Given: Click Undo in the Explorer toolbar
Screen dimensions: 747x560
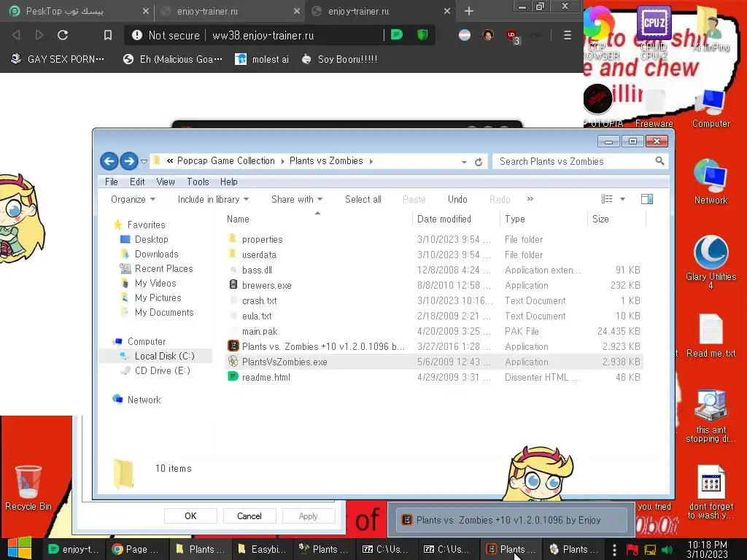Looking at the screenshot, I should 457,200.
